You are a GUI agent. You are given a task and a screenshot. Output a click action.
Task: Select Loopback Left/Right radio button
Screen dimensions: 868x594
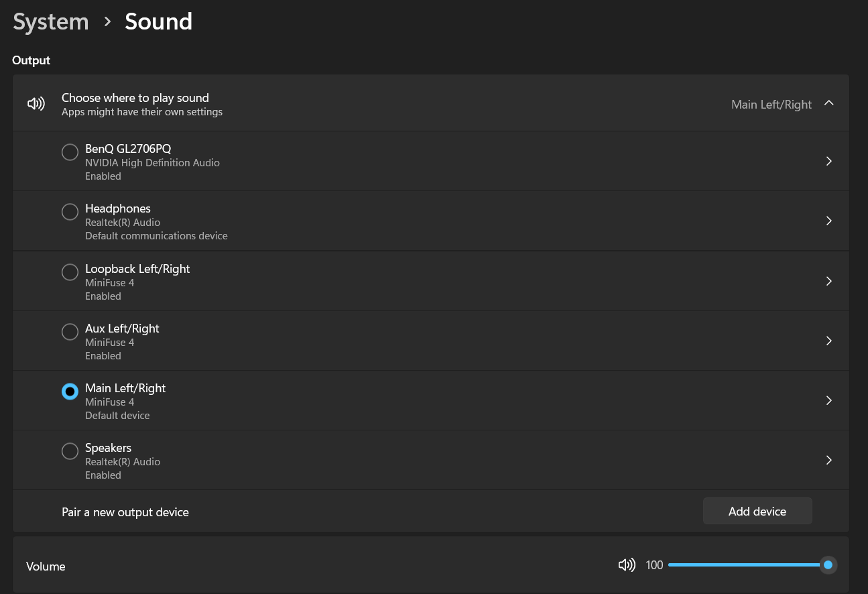(70, 272)
